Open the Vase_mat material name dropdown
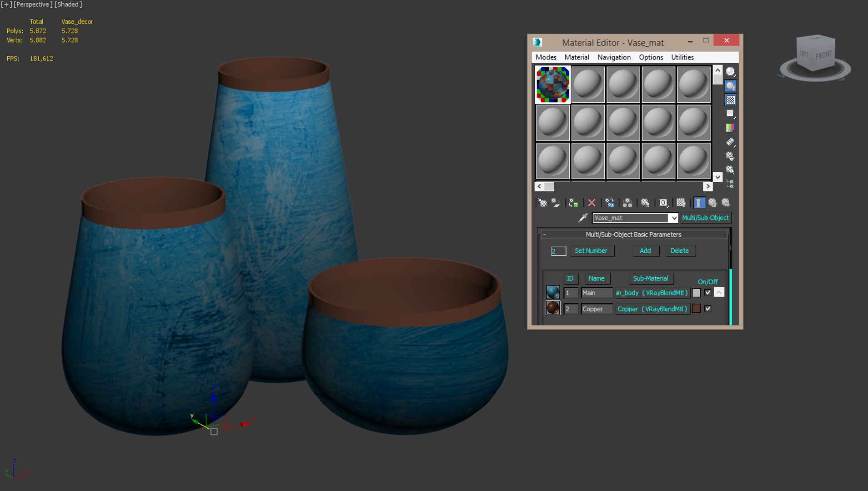This screenshot has height=491, width=868. coord(673,218)
